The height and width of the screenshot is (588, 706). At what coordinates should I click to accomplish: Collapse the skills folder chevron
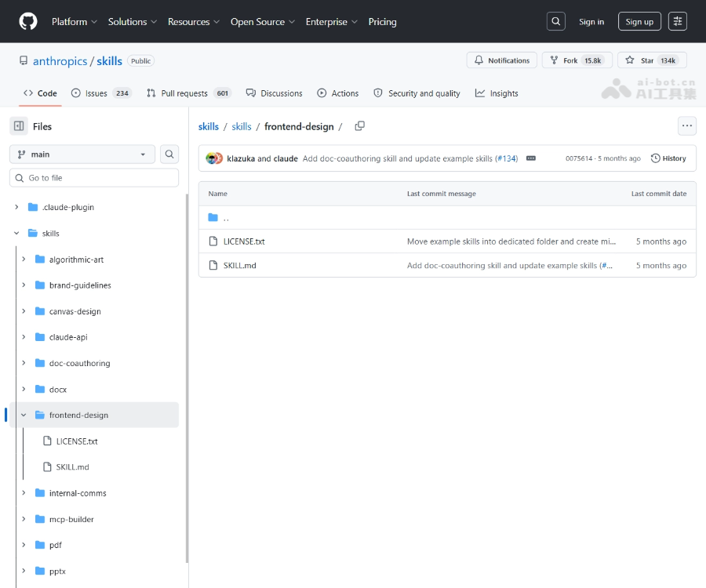coord(16,233)
